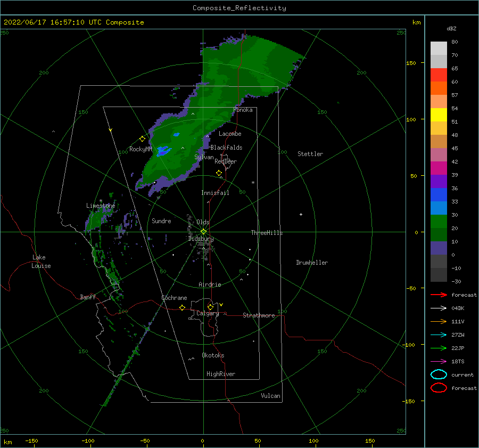Click the -30 value in dBZ legend
This screenshot has width=479, height=448.
click(456, 281)
